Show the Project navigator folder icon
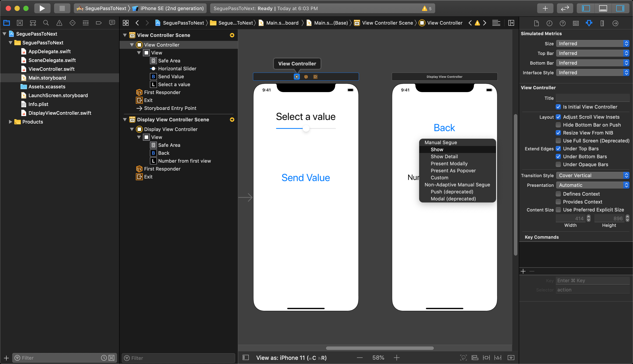This screenshot has width=633, height=364. [x=7, y=23]
